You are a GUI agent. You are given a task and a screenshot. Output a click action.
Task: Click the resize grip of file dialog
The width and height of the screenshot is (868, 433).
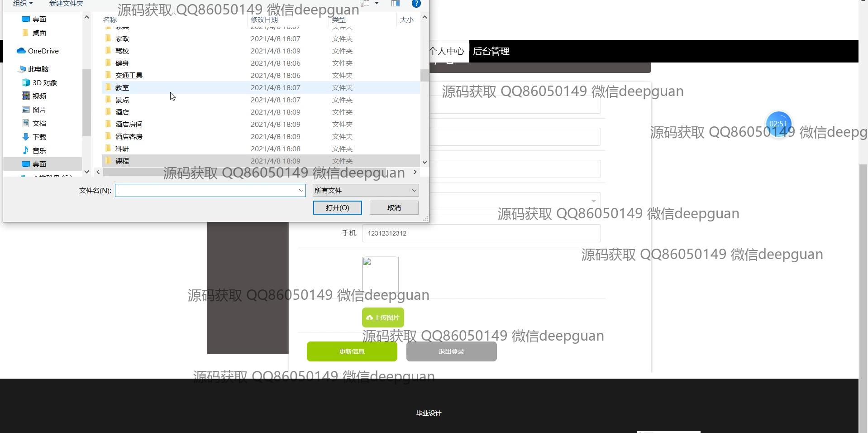coord(425,219)
